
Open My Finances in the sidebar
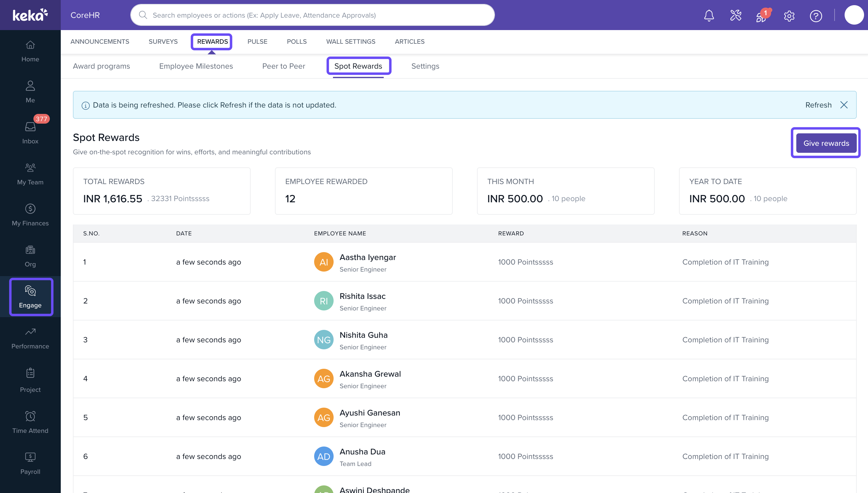(30, 215)
